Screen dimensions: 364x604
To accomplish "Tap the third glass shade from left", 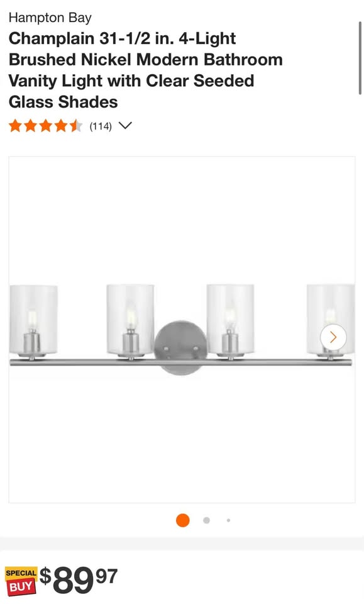I will point(230,320).
